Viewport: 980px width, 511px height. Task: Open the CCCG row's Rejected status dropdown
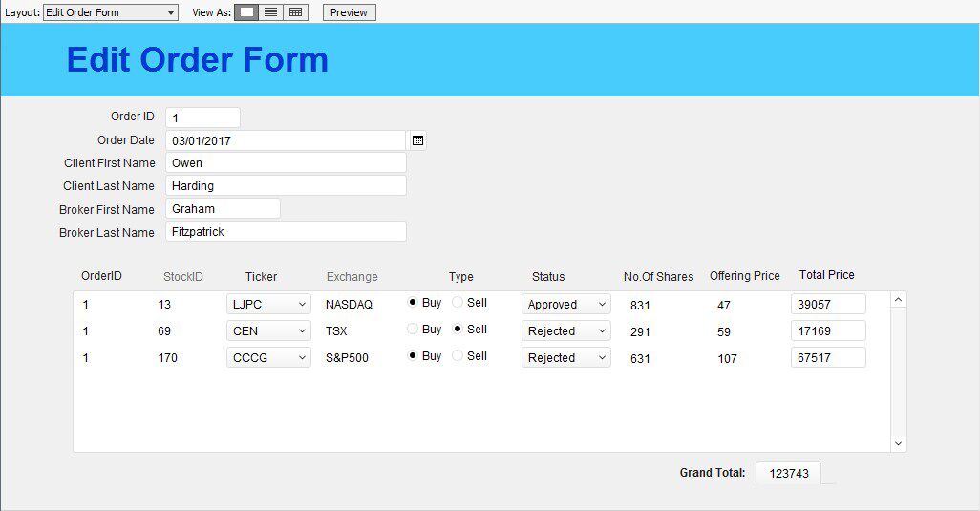[602, 358]
